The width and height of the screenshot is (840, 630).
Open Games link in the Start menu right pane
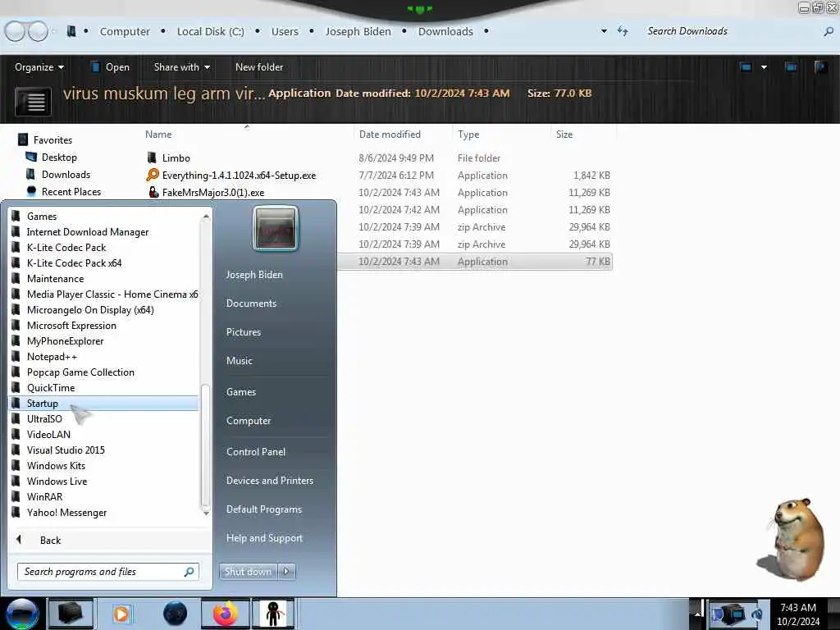[241, 391]
